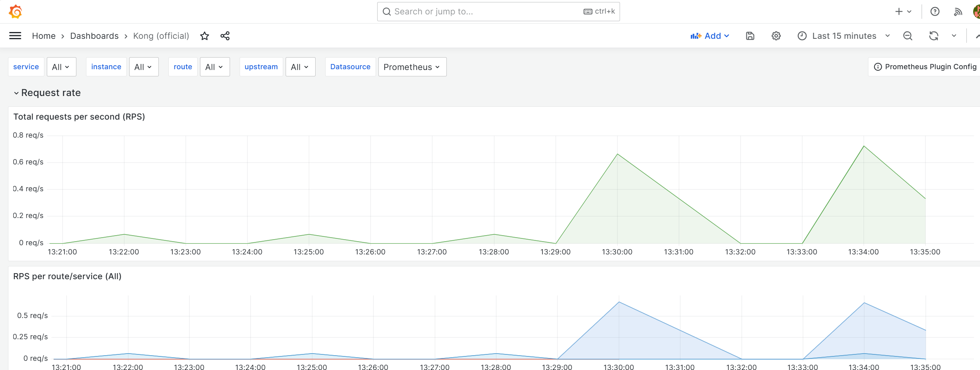Toggle the hamburger navigation menu
Image resolution: width=980 pixels, height=370 pixels.
15,36
